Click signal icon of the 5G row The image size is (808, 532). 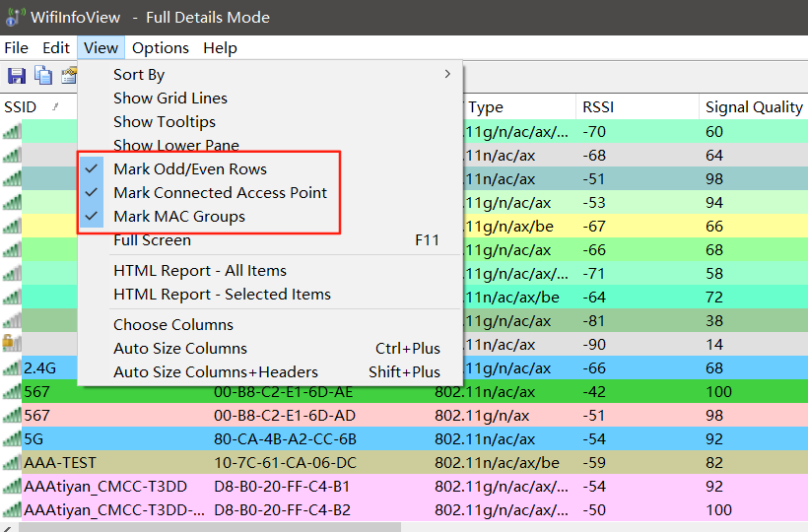(x=12, y=438)
